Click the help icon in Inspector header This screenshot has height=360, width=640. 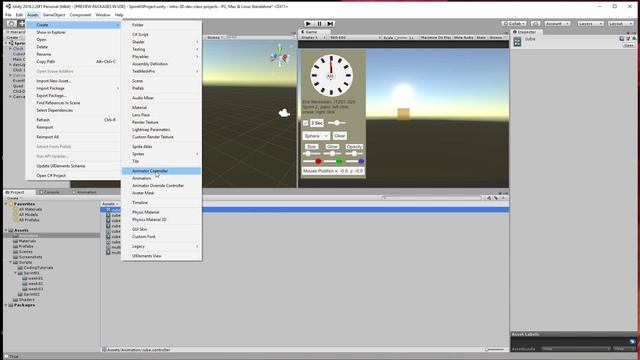coord(622,38)
